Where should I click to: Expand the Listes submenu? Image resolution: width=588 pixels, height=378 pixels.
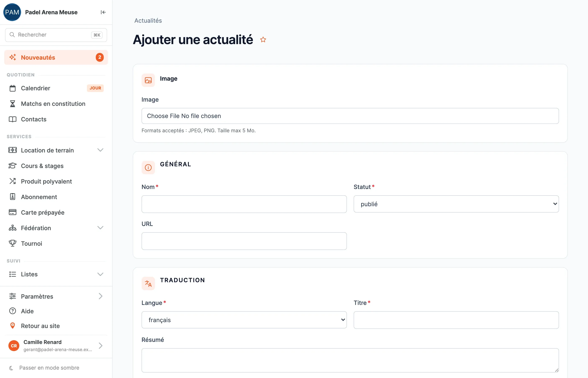(100, 274)
